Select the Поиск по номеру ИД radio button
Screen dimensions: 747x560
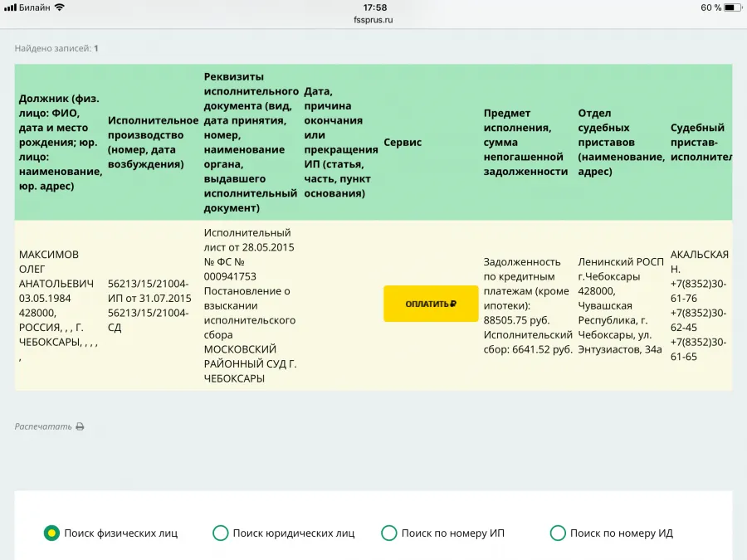(558, 533)
